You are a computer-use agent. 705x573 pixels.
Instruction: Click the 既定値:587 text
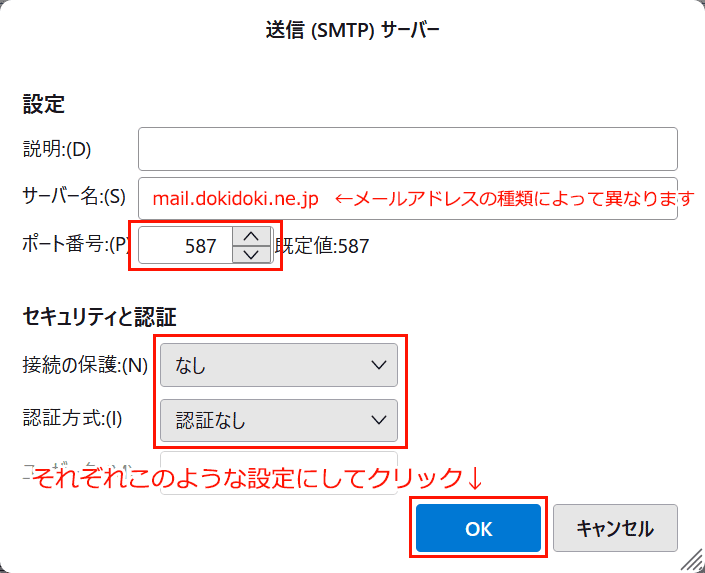[x=322, y=246]
